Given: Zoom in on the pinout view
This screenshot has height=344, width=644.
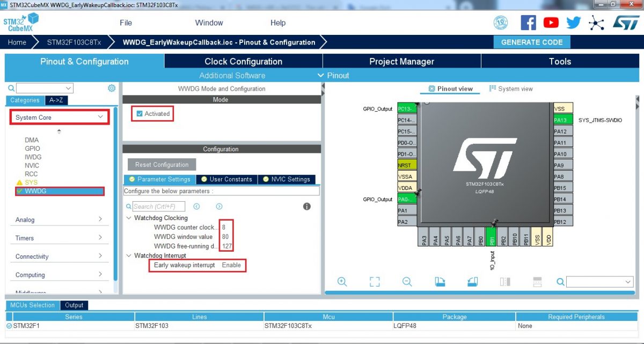Looking at the screenshot, I should [x=342, y=282].
